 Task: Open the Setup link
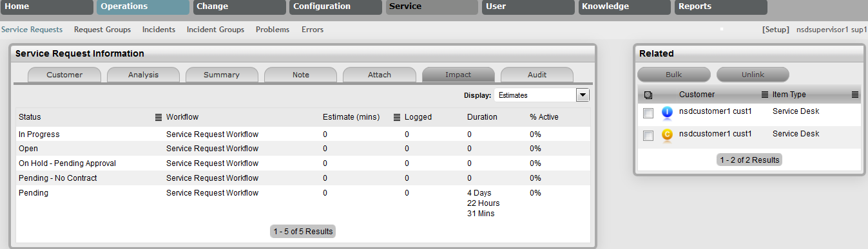(x=776, y=30)
